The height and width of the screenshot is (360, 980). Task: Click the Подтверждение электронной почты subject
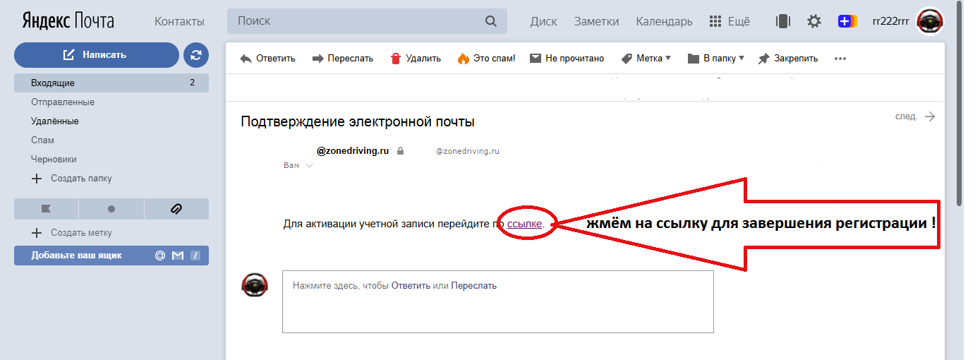(358, 121)
